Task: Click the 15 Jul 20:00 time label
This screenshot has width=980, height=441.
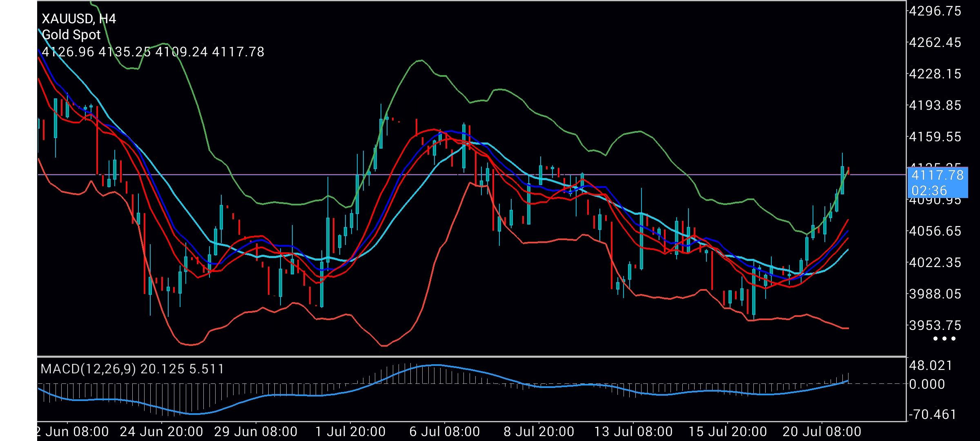Action: pyautogui.click(x=728, y=432)
